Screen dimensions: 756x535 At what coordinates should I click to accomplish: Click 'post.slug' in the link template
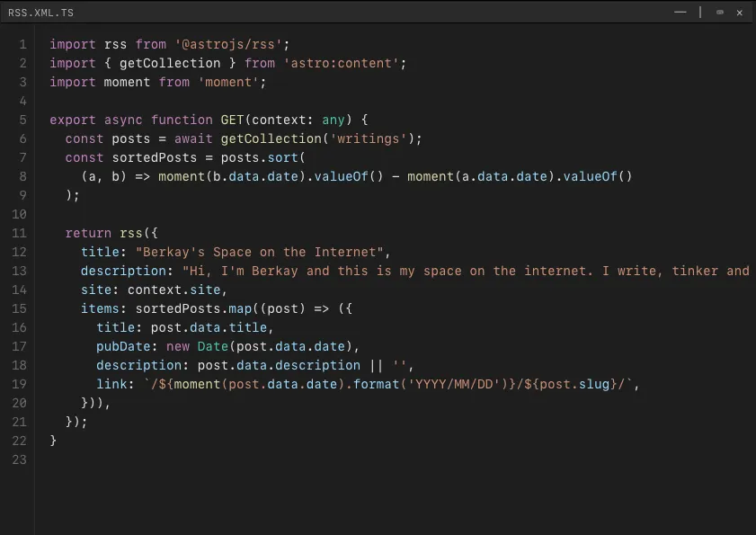(574, 384)
